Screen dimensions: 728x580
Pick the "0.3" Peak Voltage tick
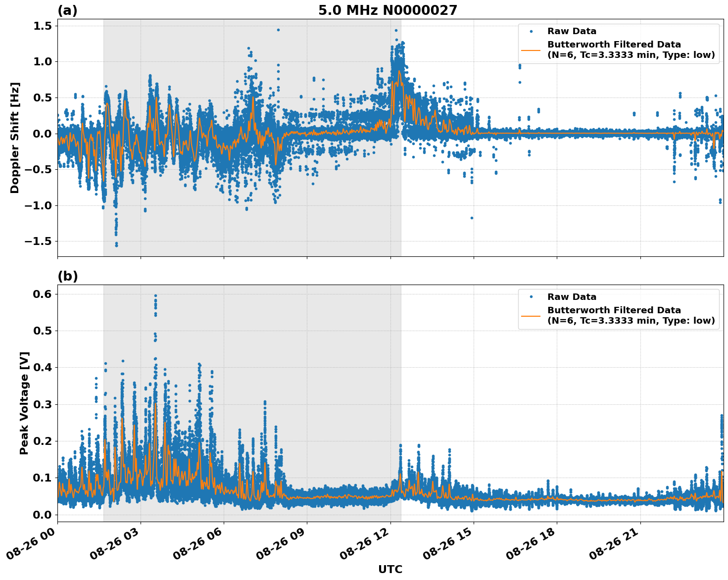click(x=42, y=404)
